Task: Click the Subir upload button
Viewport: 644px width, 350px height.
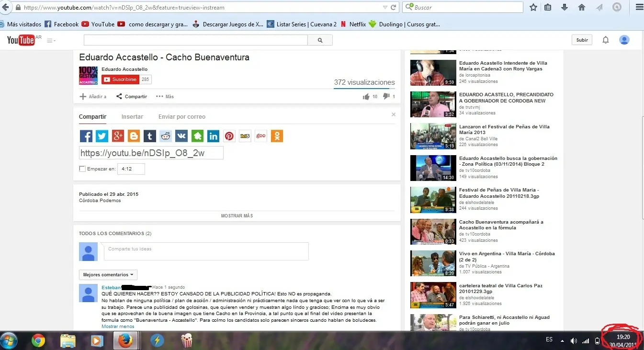Action: 582,40
